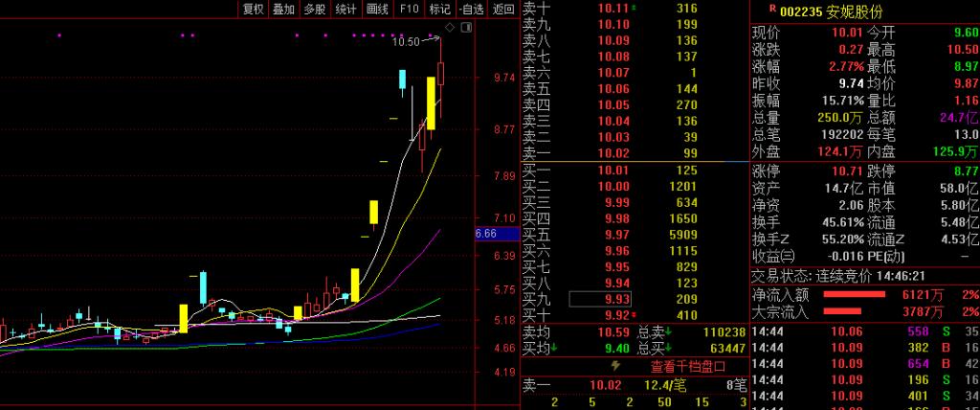This screenshot has width=980, height=410.
Task: Click the 换手 turnover value 45.61%
Action: point(843,221)
